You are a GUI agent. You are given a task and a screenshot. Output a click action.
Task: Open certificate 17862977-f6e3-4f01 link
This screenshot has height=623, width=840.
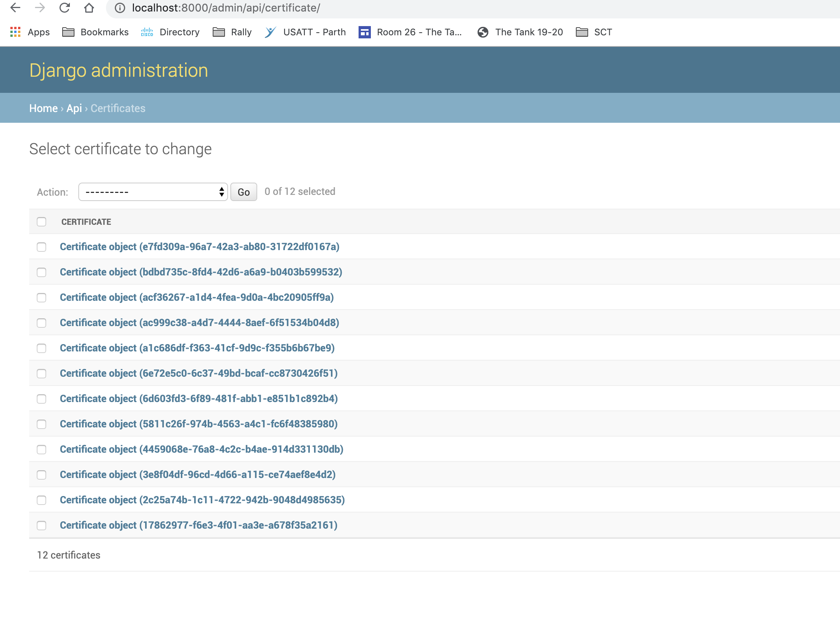point(199,525)
